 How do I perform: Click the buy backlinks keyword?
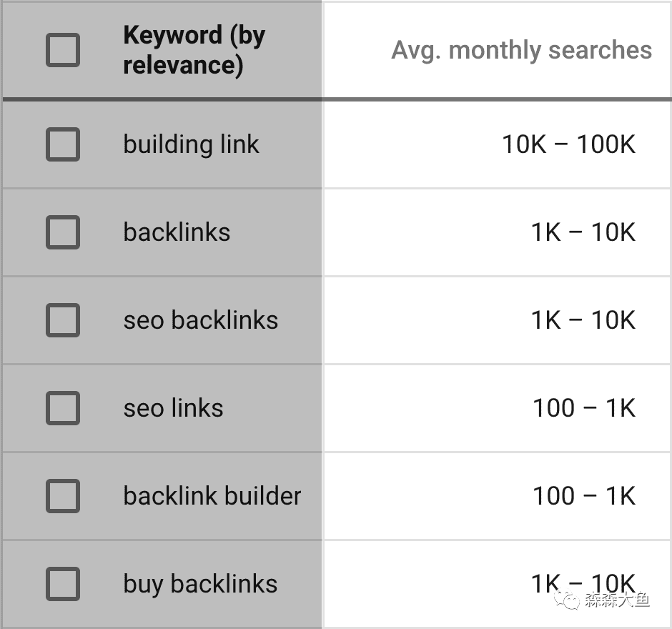pyautogui.click(x=200, y=584)
